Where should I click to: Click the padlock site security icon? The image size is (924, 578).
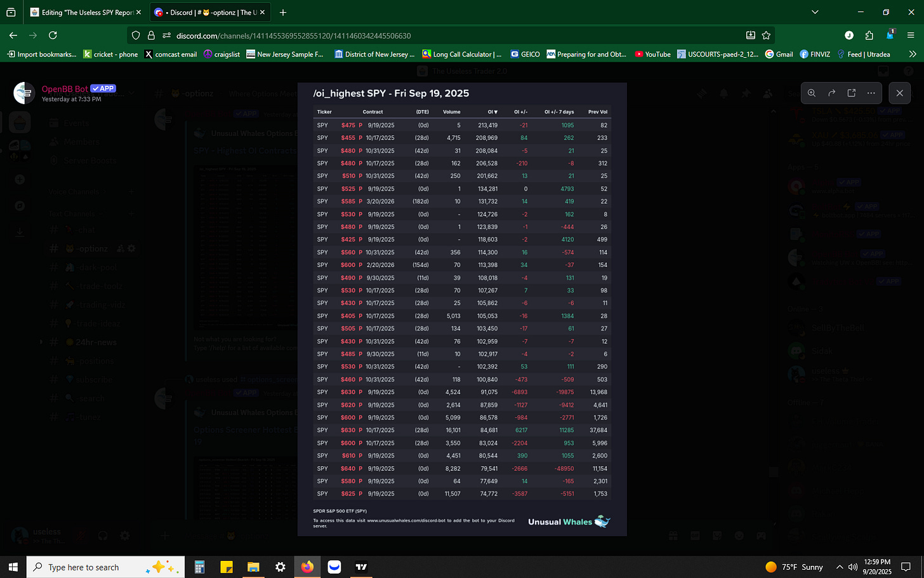[151, 36]
